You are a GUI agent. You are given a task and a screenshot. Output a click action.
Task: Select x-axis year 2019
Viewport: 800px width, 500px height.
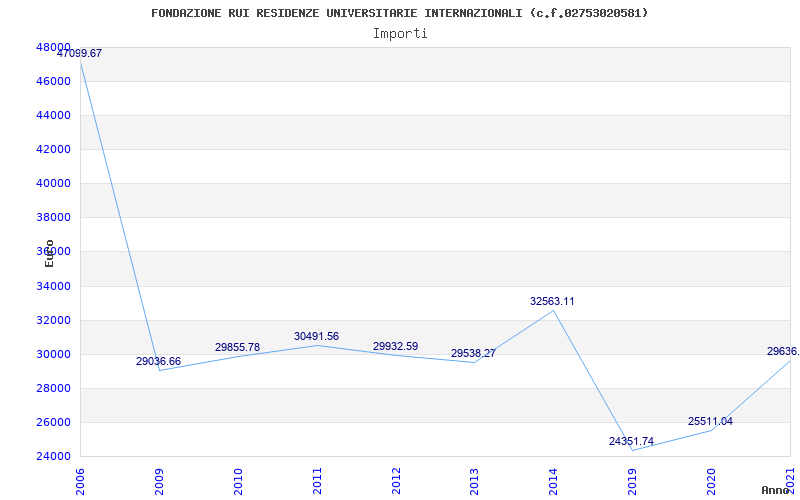[x=632, y=481]
